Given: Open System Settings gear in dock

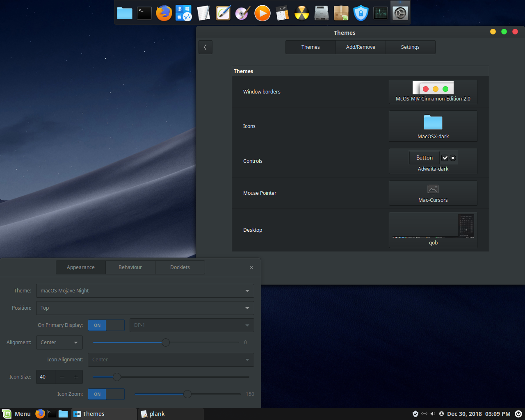Looking at the screenshot, I should [400, 13].
